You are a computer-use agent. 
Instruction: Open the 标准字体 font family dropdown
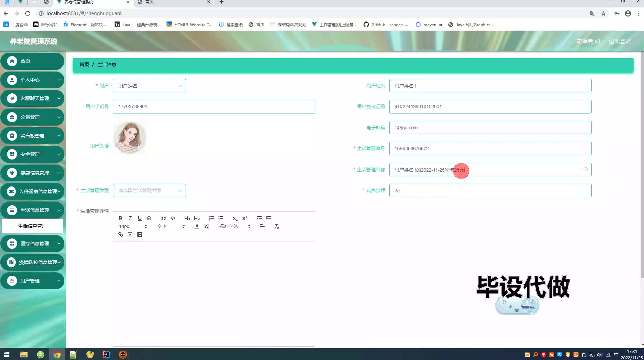[x=234, y=226]
